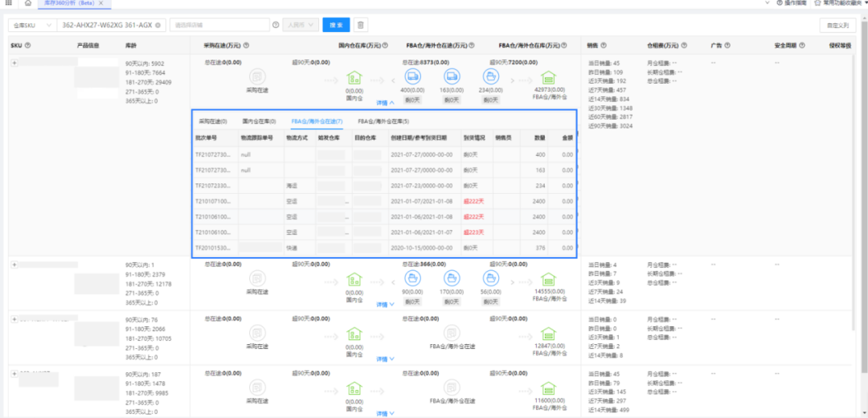The height and width of the screenshot is (418, 868).
Task: Click the 采购在途 icon in the first row
Action: 257,78
